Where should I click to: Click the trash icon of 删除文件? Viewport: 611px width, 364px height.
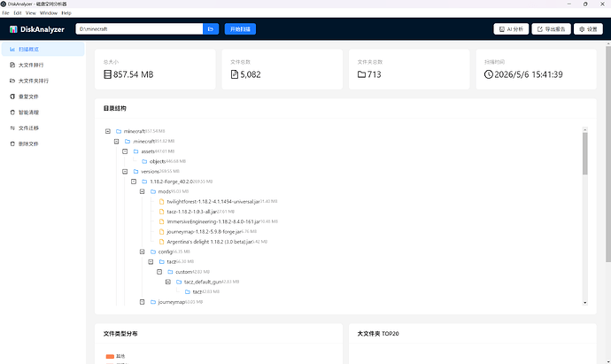tap(12, 143)
